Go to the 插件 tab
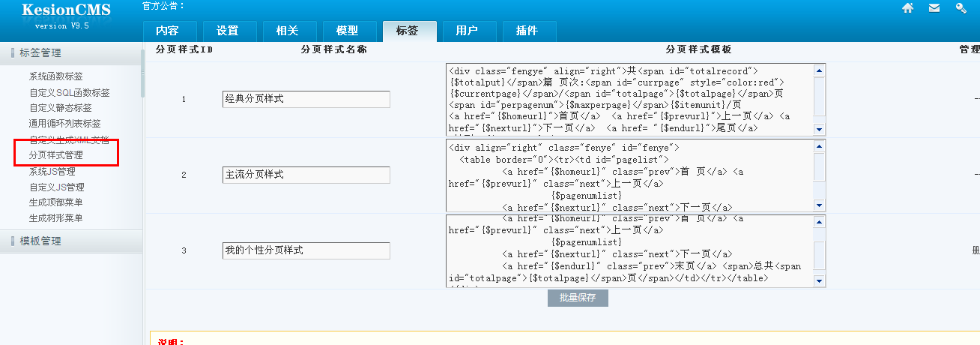This screenshot has height=345, width=980. click(527, 31)
